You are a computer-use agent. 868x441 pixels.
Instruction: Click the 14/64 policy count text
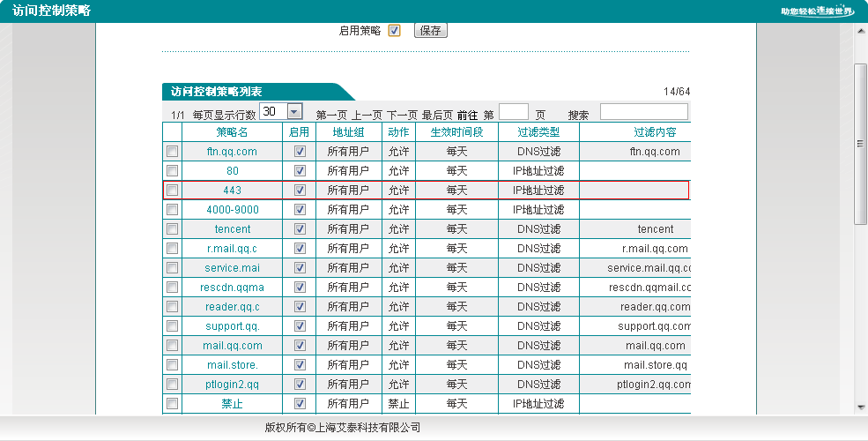pyautogui.click(x=677, y=92)
